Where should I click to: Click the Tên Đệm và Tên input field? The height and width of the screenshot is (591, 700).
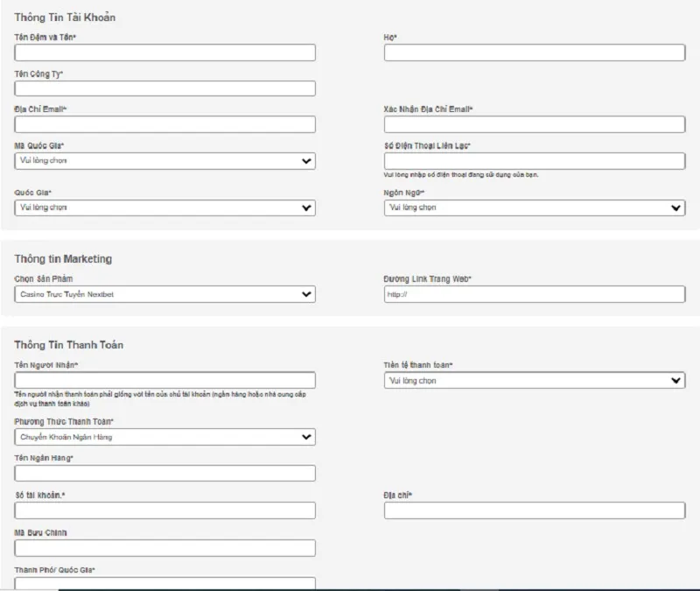(164, 53)
